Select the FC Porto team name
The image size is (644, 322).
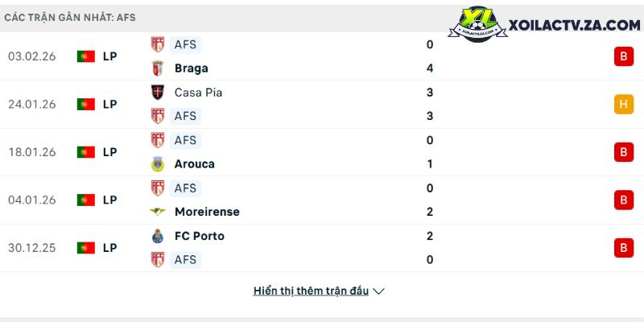tap(199, 236)
